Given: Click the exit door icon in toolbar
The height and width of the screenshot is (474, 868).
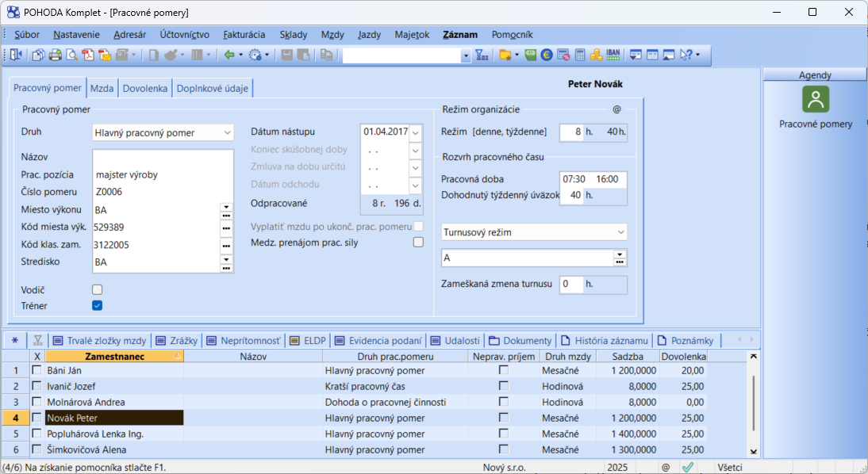Looking at the screenshot, I should tap(16, 55).
